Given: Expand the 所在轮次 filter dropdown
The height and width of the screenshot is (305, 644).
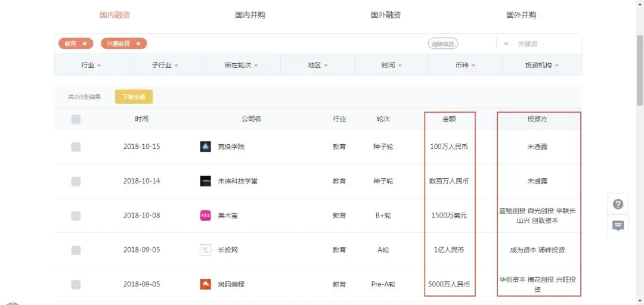Looking at the screenshot, I should (241, 65).
